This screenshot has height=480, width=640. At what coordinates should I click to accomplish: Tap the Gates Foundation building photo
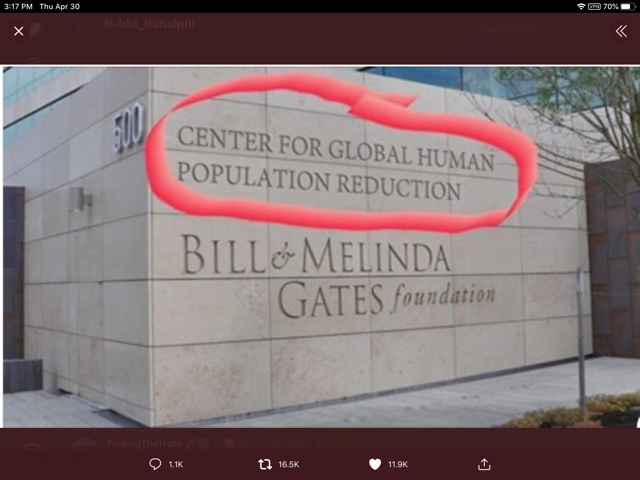click(321, 247)
